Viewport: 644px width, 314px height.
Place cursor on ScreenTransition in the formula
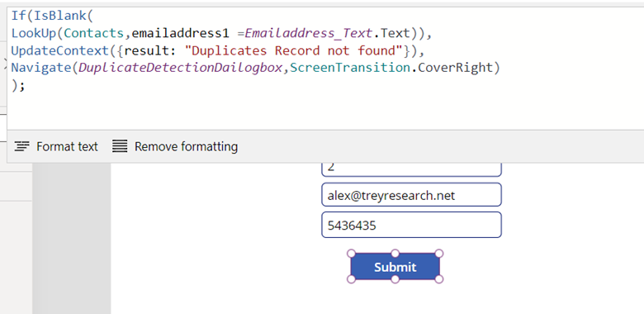(x=350, y=68)
